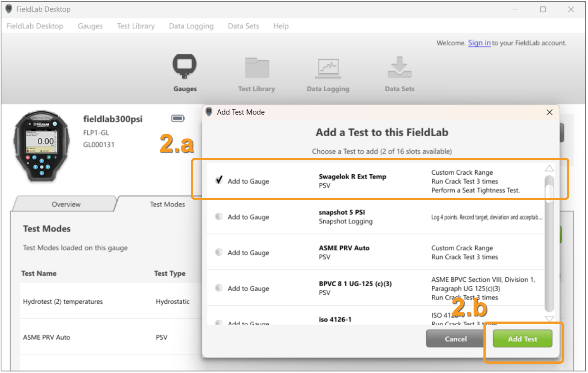Click the battery status icon
588x373 pixels.
pos(178,119)
